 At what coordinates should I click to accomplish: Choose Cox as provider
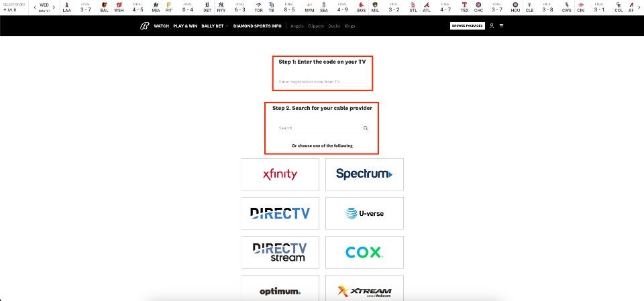364,252
